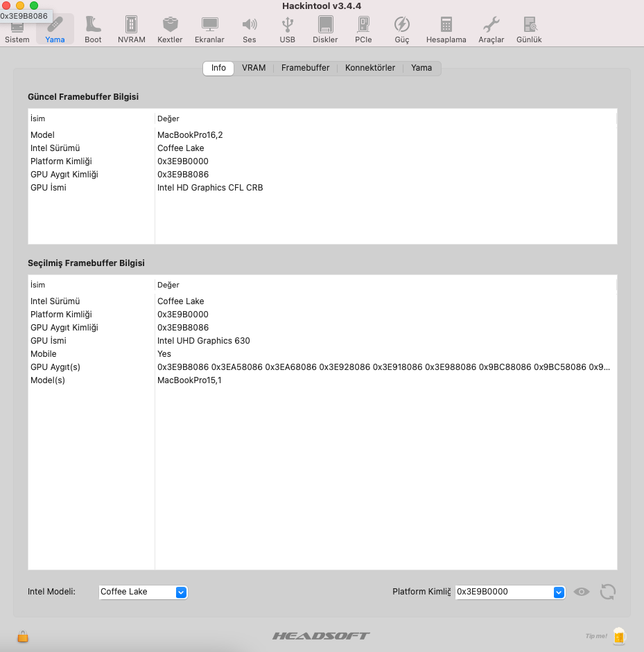
Task: Open the PCIe toolbar section
Action: pos(363,30)
